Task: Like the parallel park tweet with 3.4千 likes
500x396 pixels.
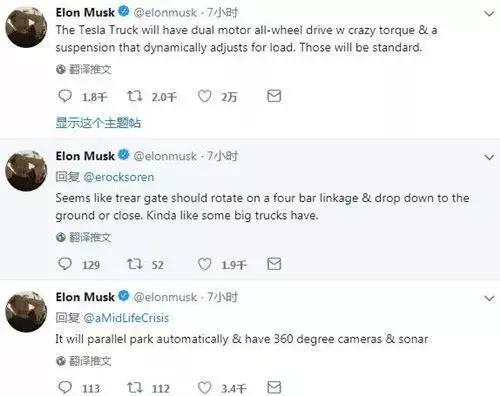Action: 204,388
